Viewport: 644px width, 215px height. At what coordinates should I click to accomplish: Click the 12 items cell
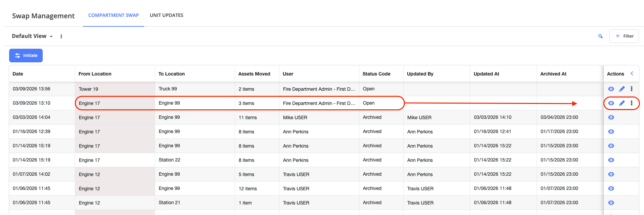[x=257, y=189]
